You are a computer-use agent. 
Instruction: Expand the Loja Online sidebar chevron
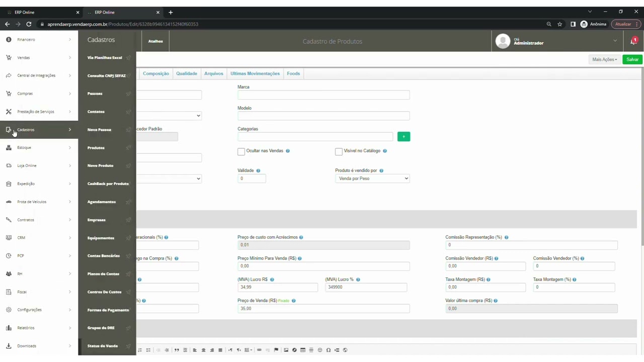(70, 165)
